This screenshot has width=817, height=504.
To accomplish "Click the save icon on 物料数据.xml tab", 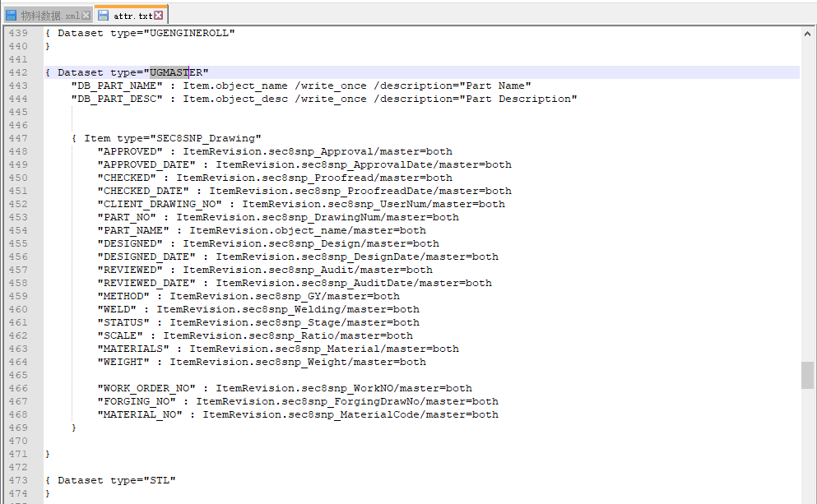I will pos(11,16).
